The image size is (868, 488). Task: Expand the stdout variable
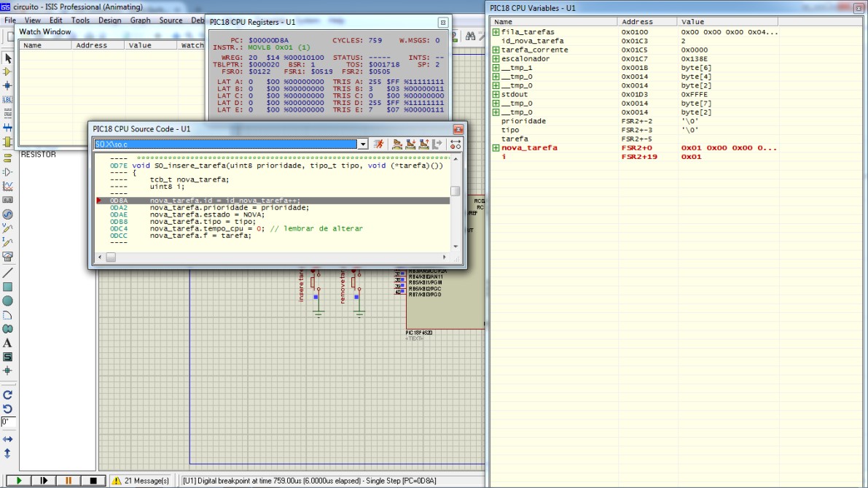pos(496,95)
